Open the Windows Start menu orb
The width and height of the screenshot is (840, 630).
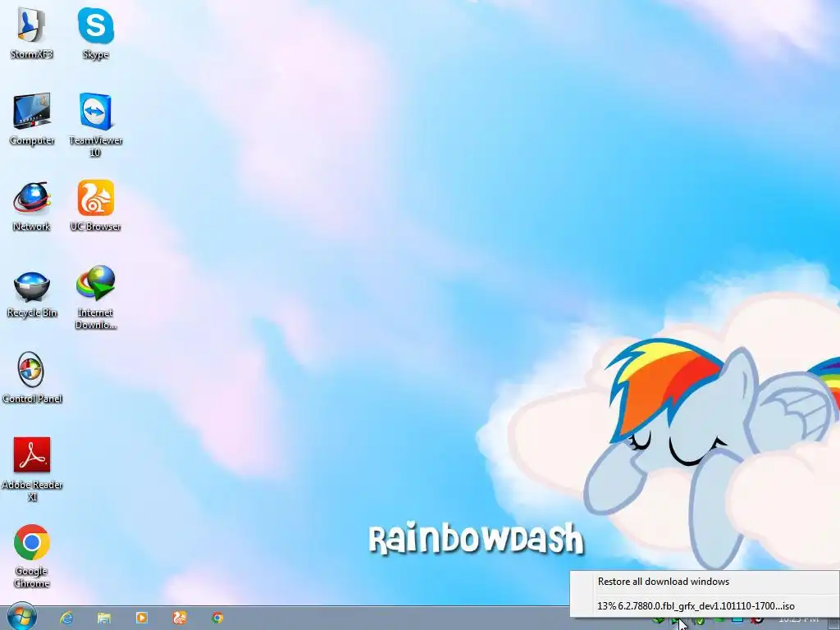point(21,617)
